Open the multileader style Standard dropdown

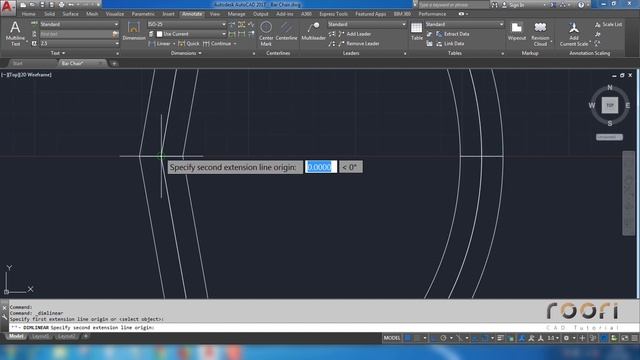click(x=367, y=24)
